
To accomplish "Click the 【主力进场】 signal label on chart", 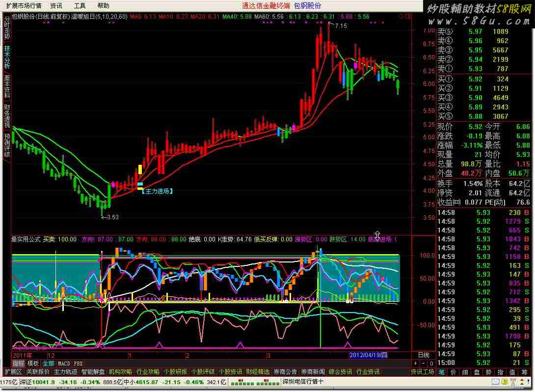I will (x=157, y=191).
